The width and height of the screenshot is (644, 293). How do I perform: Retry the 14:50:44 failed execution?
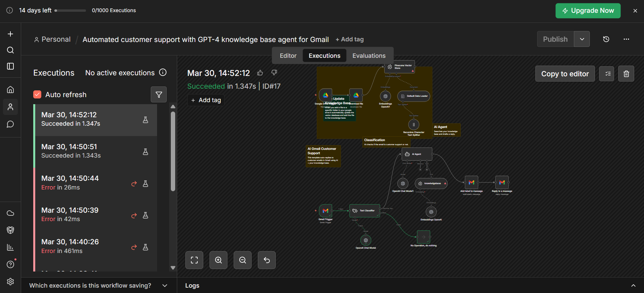(134, 184)
